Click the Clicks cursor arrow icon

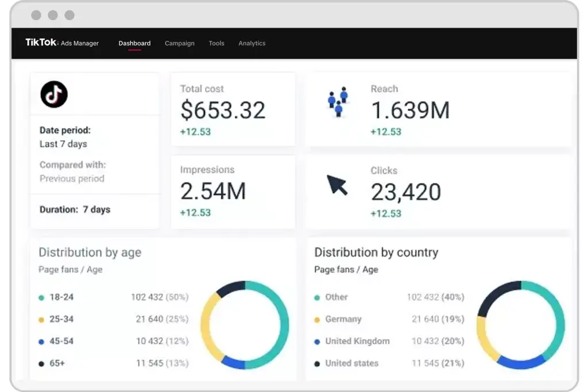[x=337, y=185]
